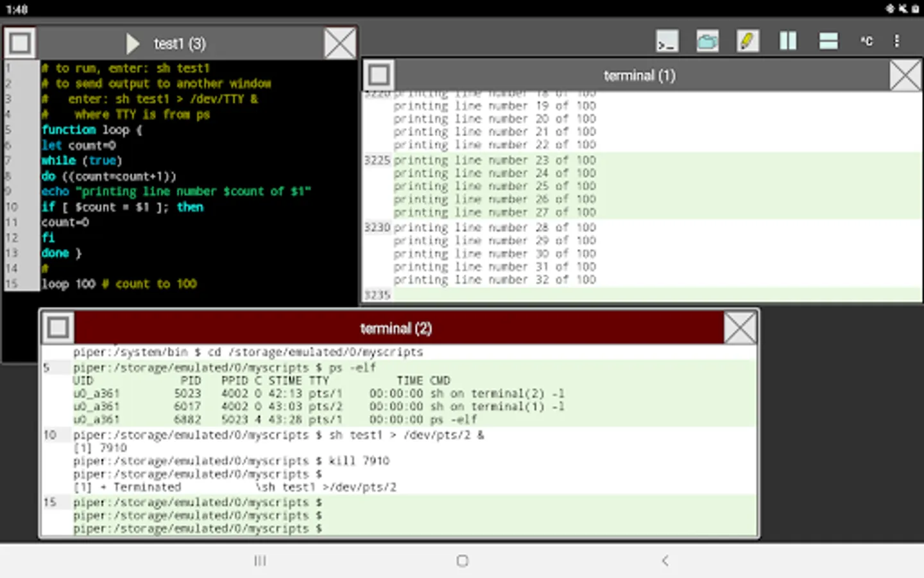924x578 pixels.
Task: Tap the Android home navigation button
Action: (462, 561)
